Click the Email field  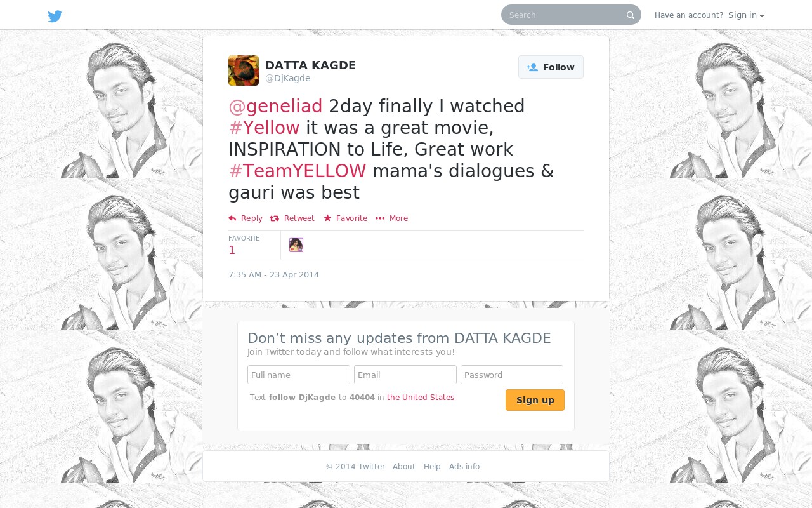click(405, 375)
